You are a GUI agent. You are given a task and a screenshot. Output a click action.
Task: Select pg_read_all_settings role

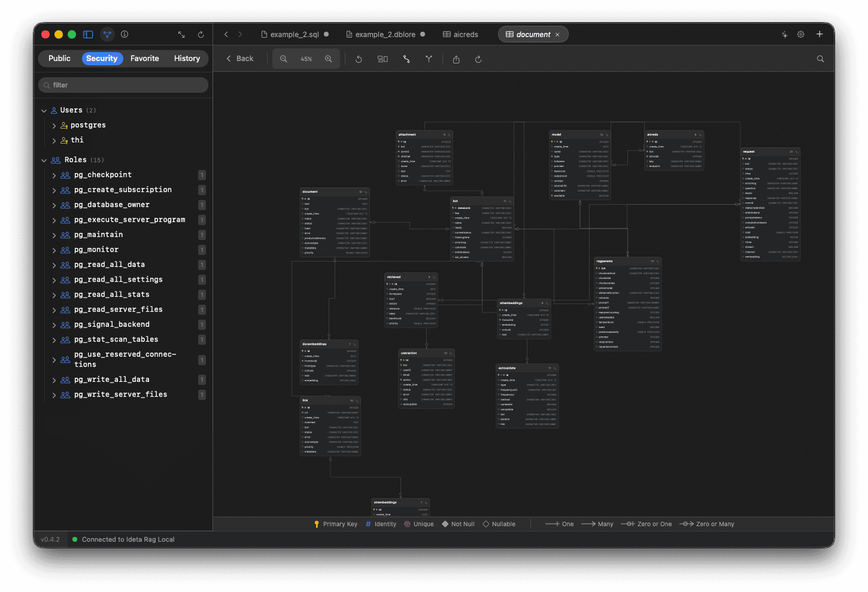pos(119,280)
